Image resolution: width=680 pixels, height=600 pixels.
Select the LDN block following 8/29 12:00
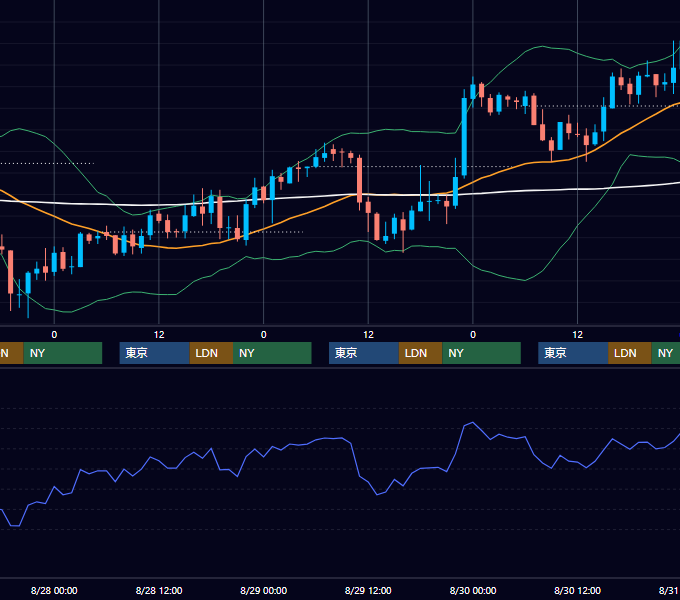tap(421, 353)
